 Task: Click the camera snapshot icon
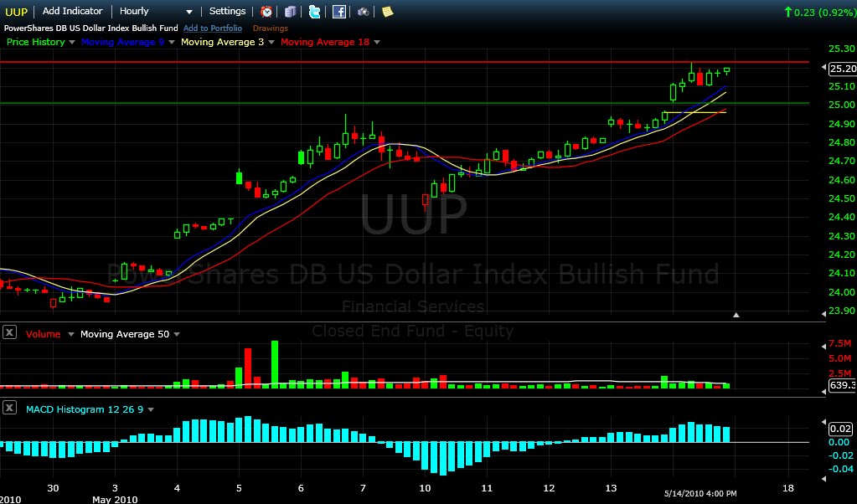pos(364,12)
